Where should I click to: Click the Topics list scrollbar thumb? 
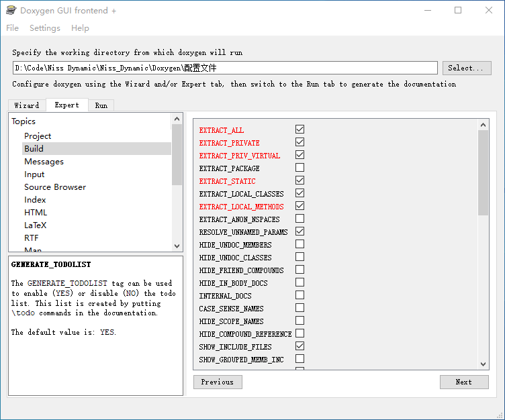(177, 154)
